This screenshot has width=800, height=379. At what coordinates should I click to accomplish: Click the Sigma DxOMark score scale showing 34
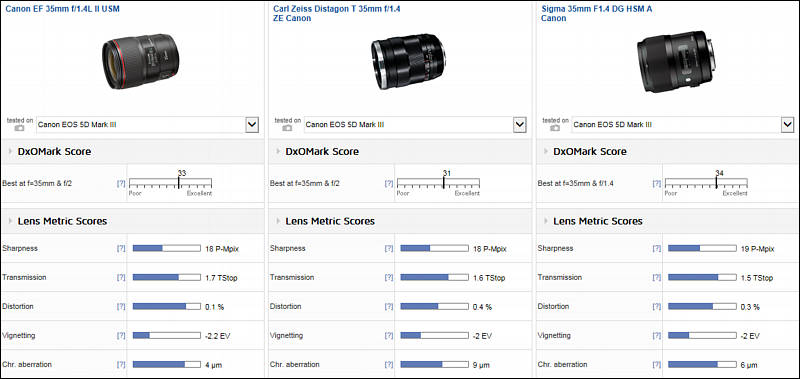[x=706, y=183]
